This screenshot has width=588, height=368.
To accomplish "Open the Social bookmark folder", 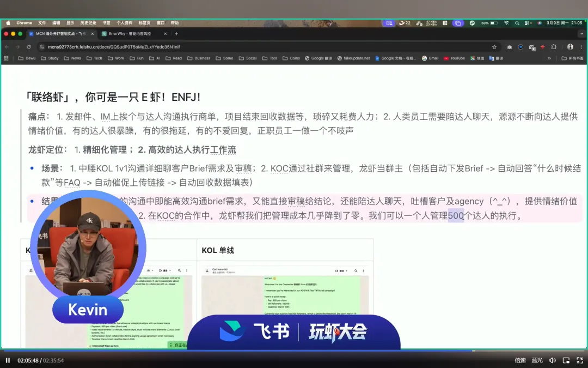I will pos(248,58).
